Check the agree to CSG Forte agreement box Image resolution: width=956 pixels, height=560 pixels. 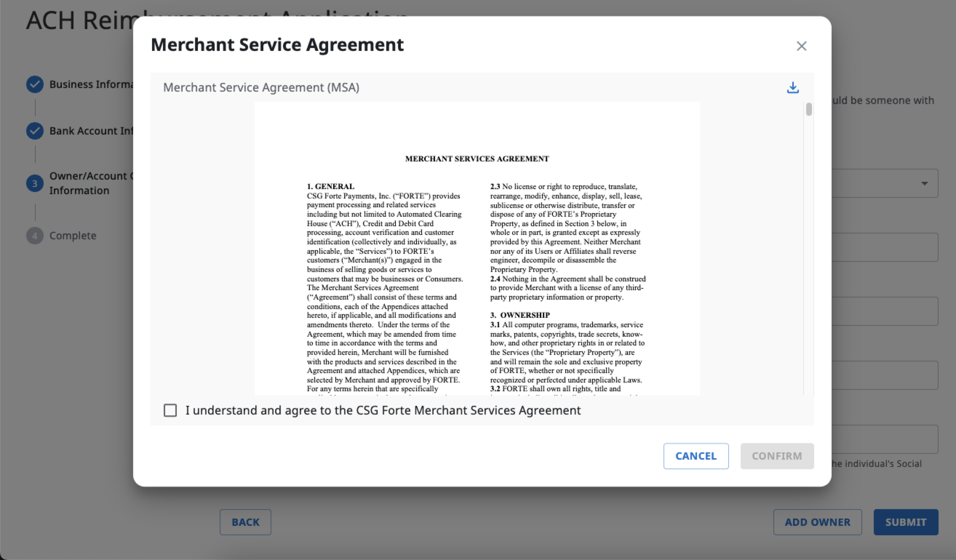170,410
